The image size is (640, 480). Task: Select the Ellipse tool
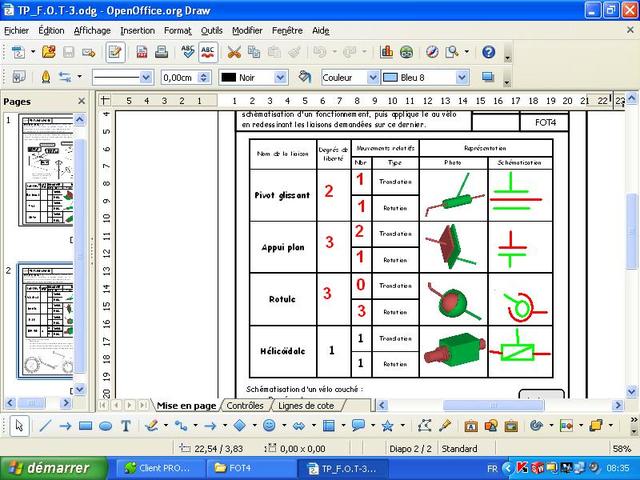point(106,426)
